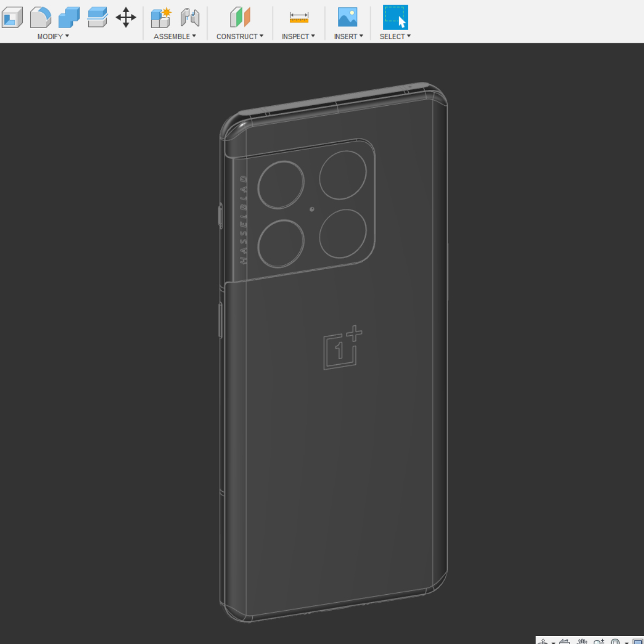Click the Insert image icon
This screenshot has height=644, width=644.
coord(348,17)
